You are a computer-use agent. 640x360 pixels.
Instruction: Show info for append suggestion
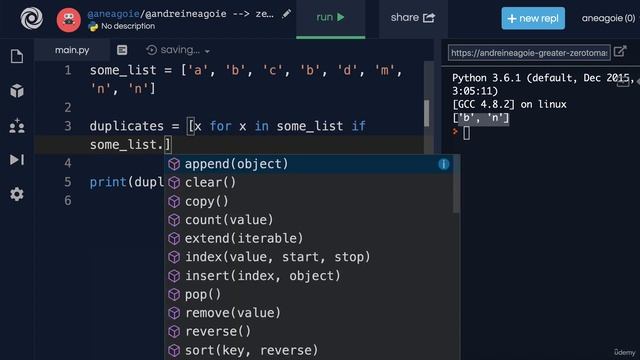click(444, 164)
